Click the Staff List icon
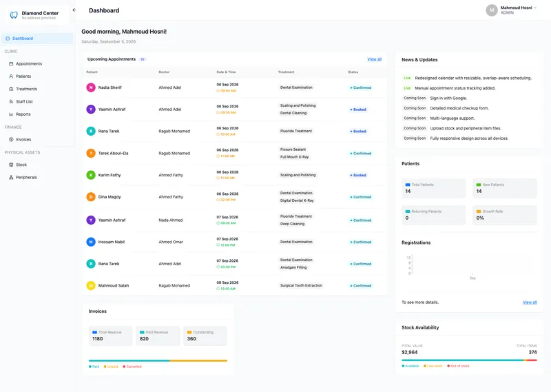The height and width of the screenshot is (392, 551). 11,101
